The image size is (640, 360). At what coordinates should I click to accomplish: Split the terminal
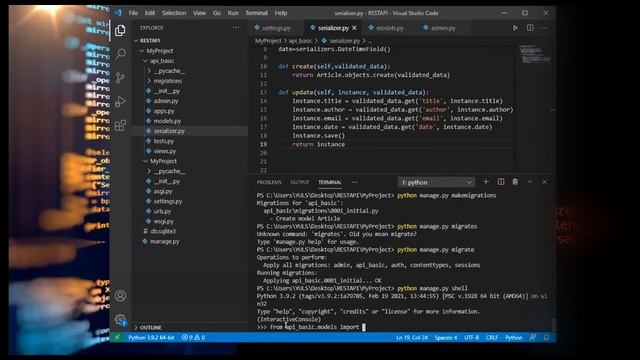[x=500, y=182]
